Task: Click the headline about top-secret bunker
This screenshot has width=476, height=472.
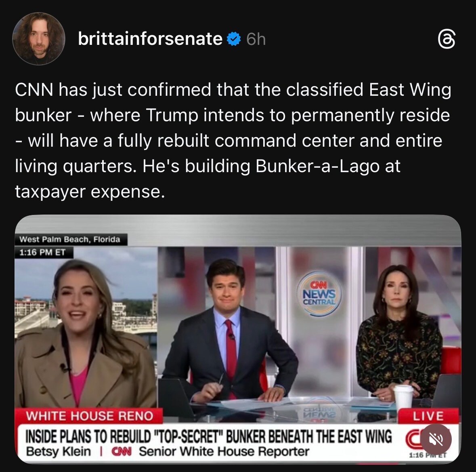Action: click(x=209, y=437)
